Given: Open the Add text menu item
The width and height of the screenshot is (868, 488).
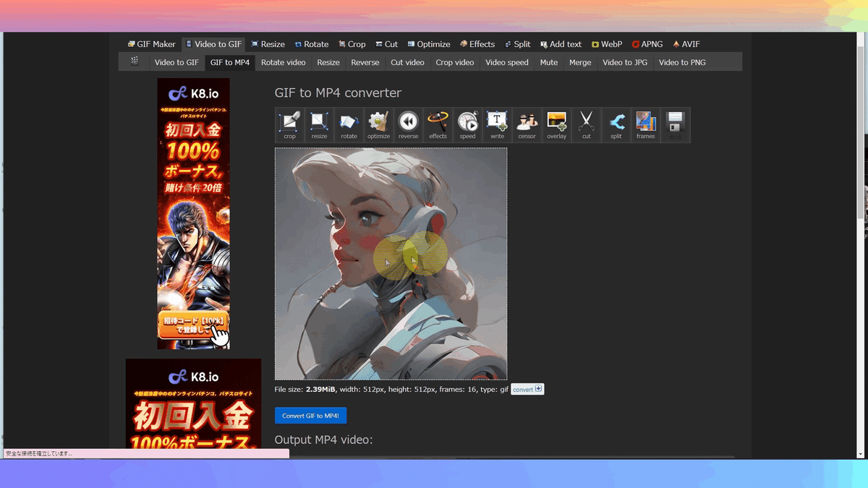Looking at the screenshot, I should pos(561,44).
